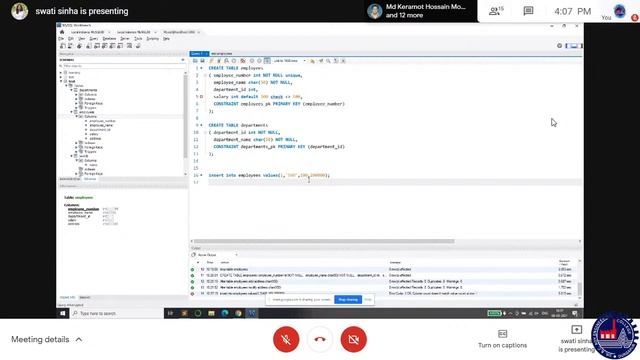Click Edge icon on shared taskbar

point(225,313)
